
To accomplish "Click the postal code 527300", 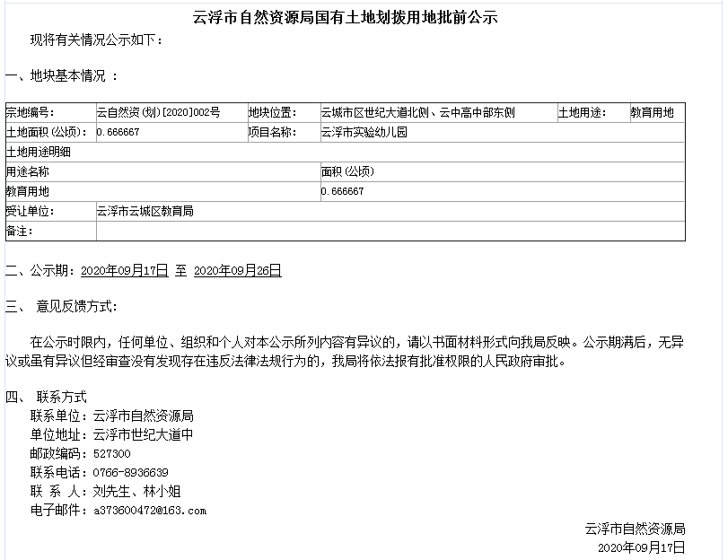I will click(111, 453).
